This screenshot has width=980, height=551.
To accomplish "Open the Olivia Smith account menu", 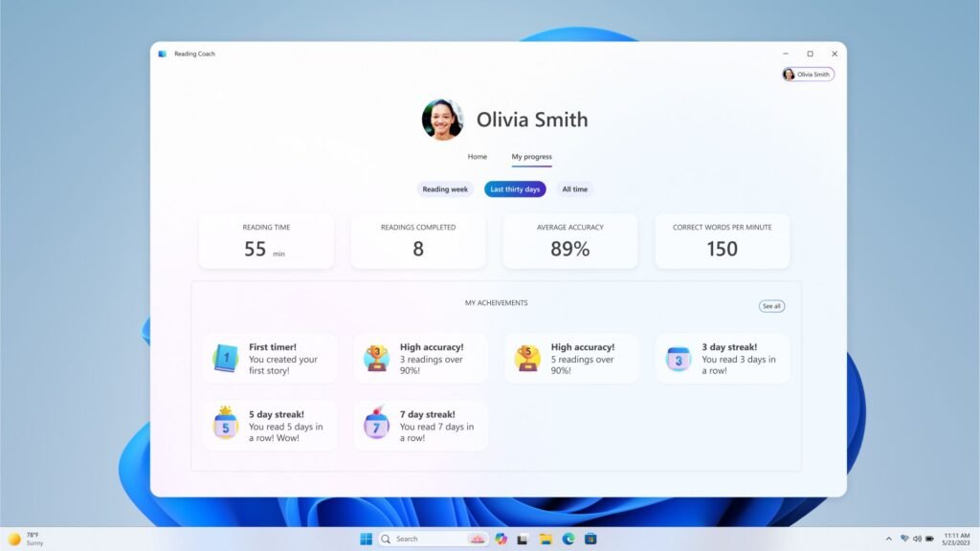I will tap(808, 75).
